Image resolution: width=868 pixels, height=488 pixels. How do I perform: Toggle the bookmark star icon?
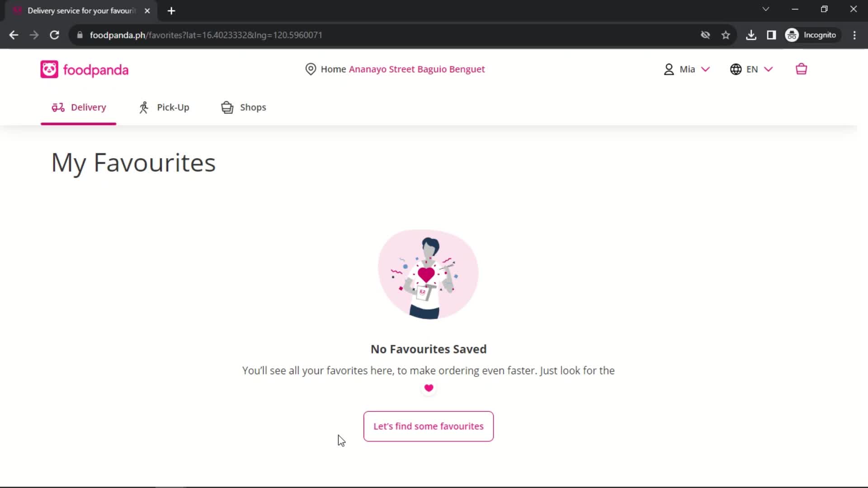pyautogui.click(x=726, y=34)
